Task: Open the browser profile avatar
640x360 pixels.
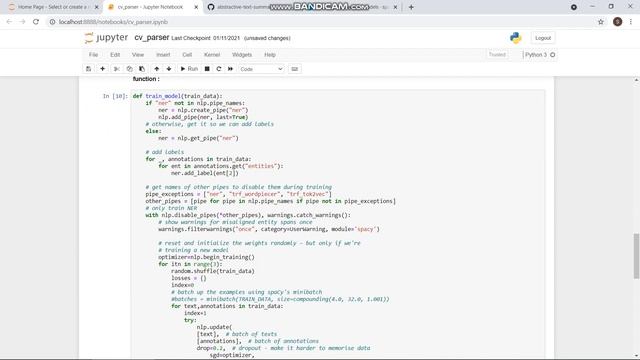Action: (x=618, y=22)
